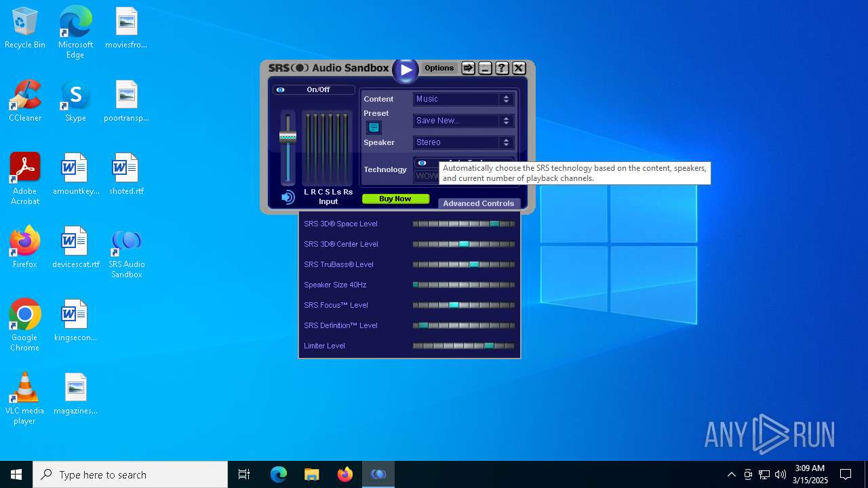This screenshot has height=488, width=868.
Task: Show hidden system tray icons
Action: tap(731, 474)
